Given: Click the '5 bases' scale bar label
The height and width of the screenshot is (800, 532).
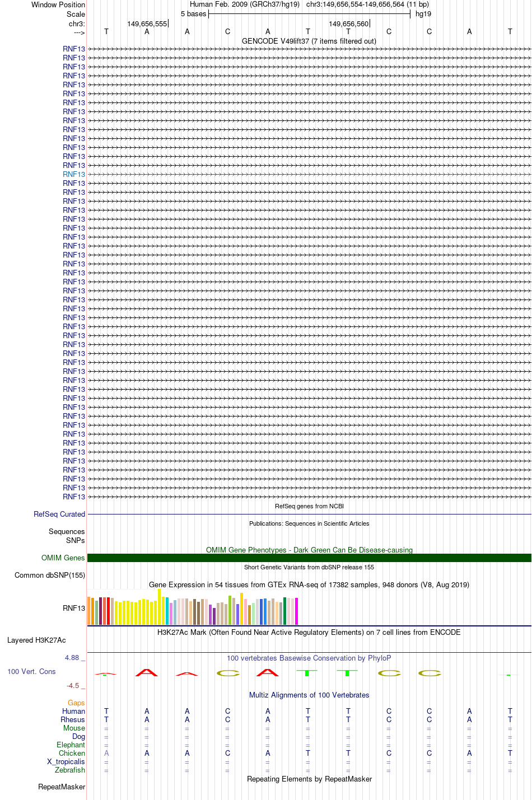Looking at the screenshot, I should click(x=193, y=13).
